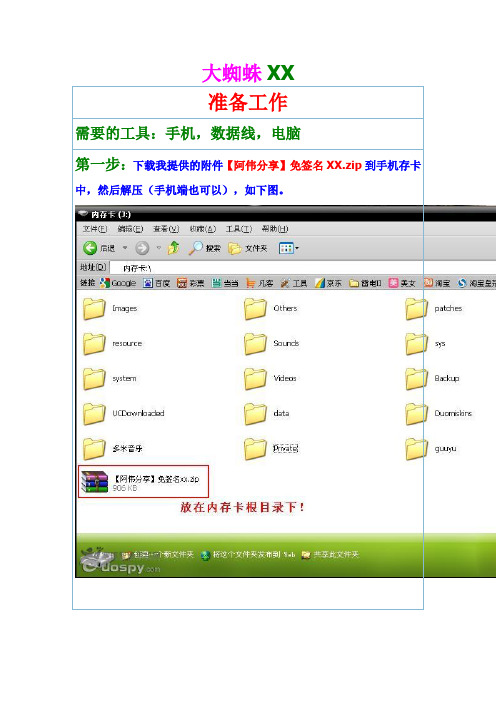Open the Sounds folder

tap(272, 343)
